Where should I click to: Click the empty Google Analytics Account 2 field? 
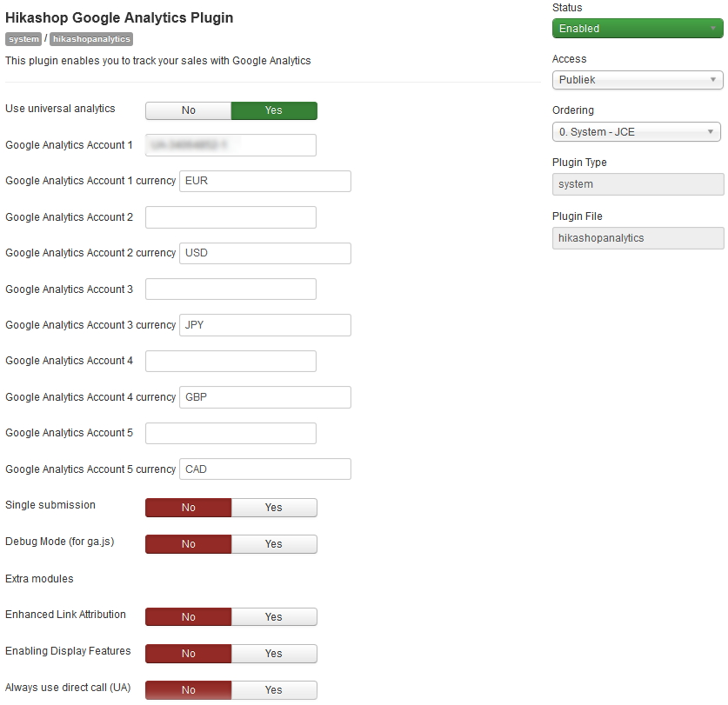230,217
